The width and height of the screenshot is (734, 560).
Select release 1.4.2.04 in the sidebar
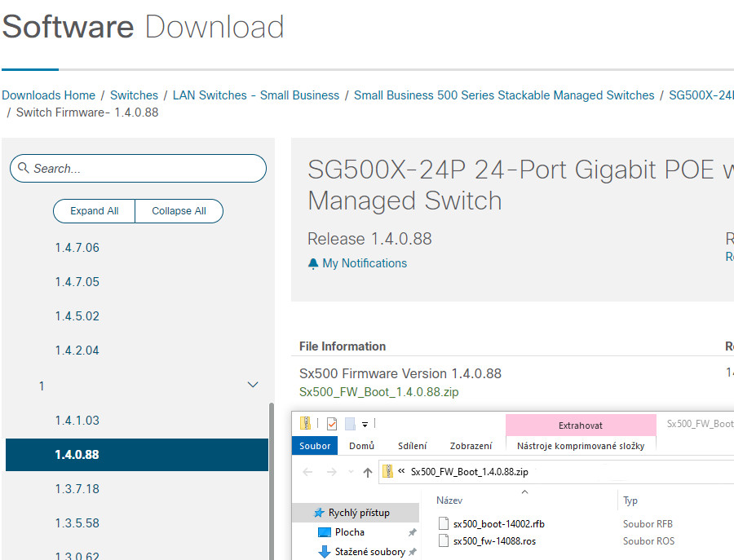pyautogui.click(x=77, y=351)
